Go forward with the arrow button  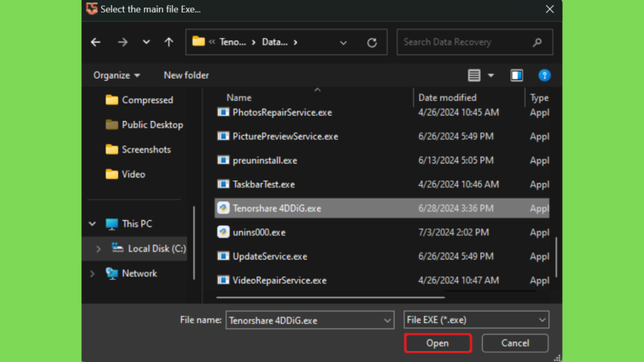pos(123,42)
